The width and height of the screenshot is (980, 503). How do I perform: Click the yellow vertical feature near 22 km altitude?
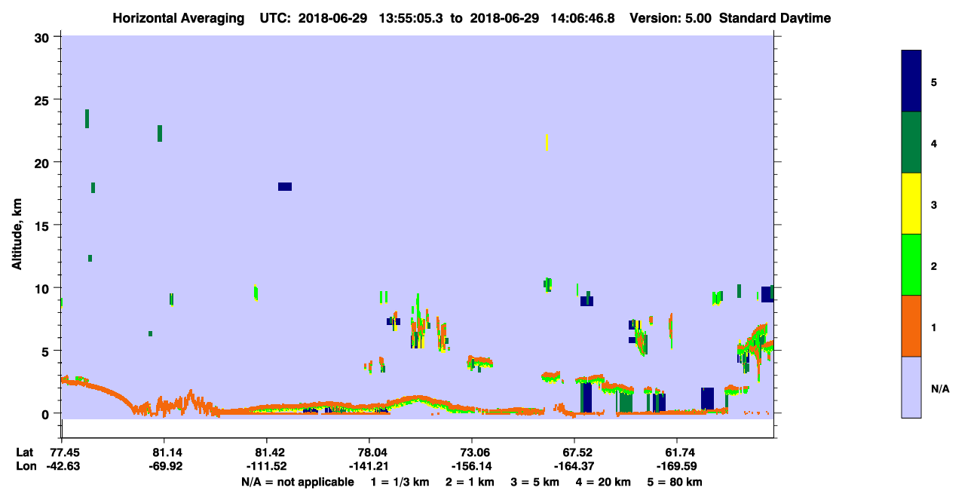click(547, 142)
